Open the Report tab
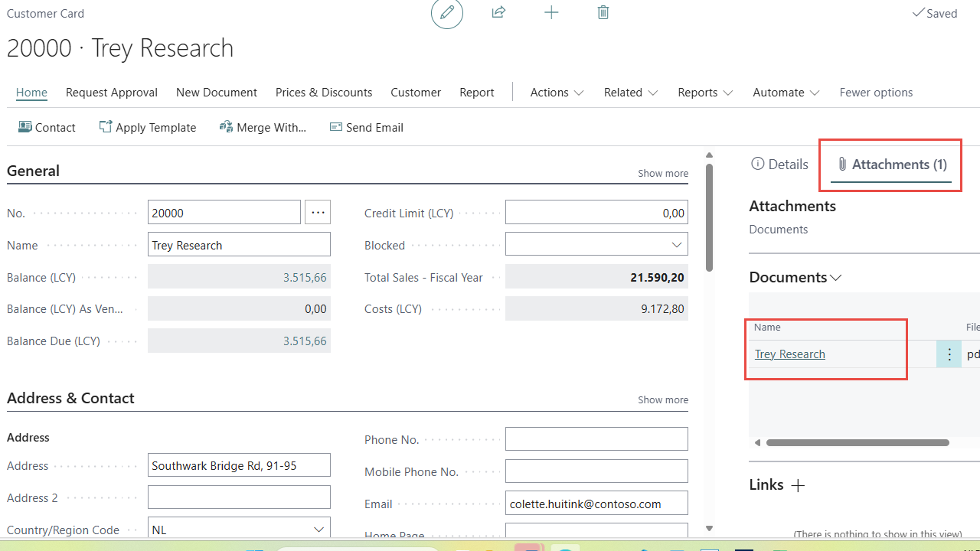This screenshot has width=980, height=551. [x=477, y=92]
